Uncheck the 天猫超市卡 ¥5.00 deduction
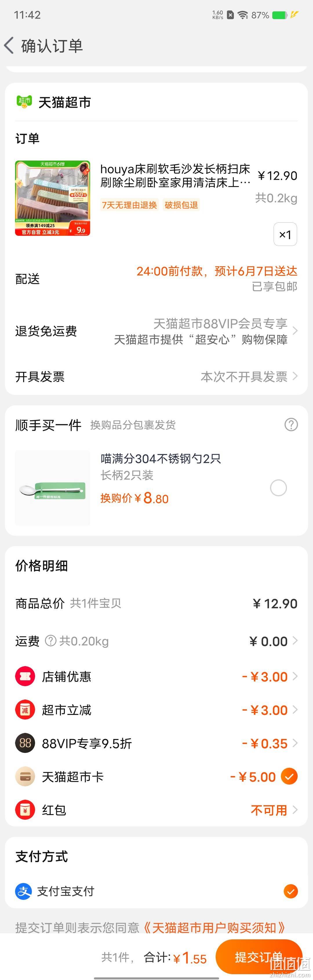The width and height of the screenshot is (313, 980). click(x=289, y=776)
